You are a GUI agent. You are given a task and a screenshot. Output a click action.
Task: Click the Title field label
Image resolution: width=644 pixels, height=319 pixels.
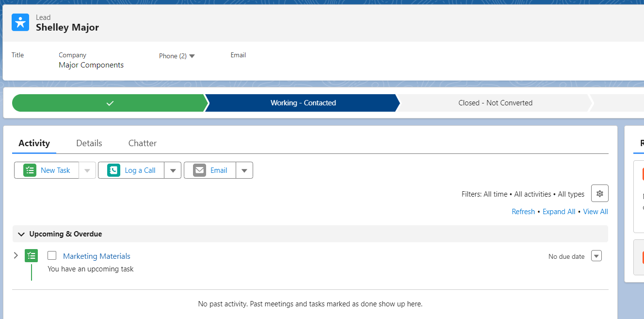(17, 55)
